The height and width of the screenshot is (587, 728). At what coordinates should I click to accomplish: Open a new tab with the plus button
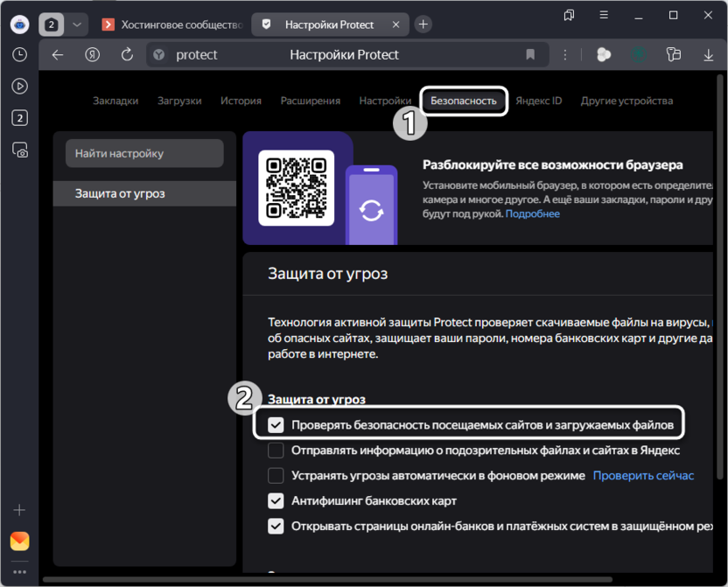(423, 24)
